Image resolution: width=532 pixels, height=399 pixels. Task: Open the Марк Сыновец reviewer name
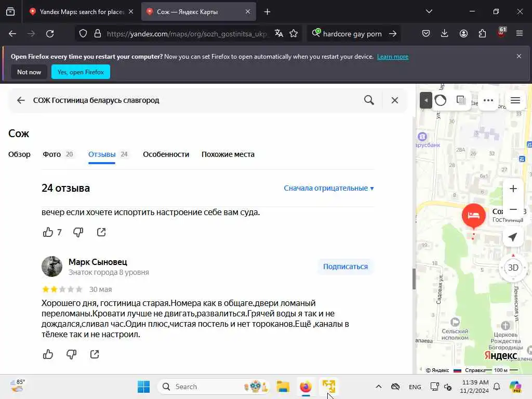point(98,262)
